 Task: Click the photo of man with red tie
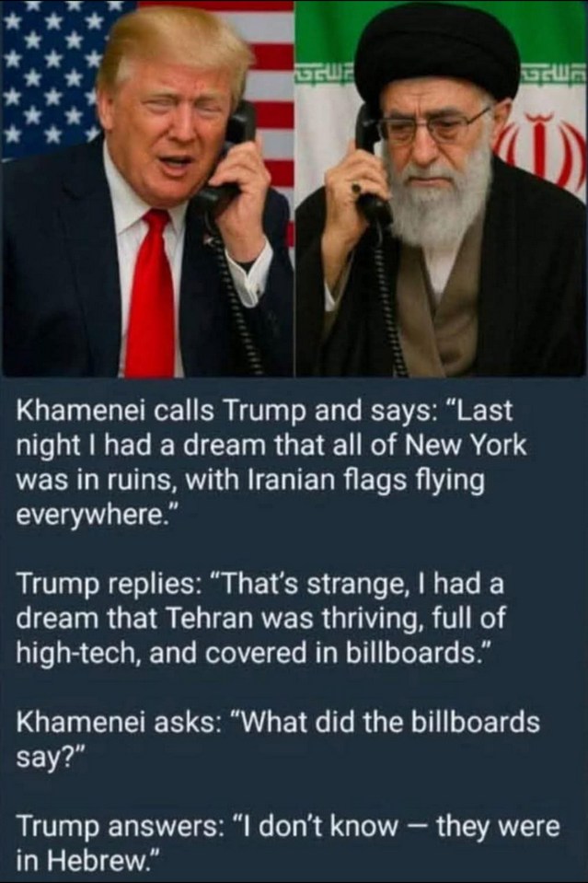point(147,189)
